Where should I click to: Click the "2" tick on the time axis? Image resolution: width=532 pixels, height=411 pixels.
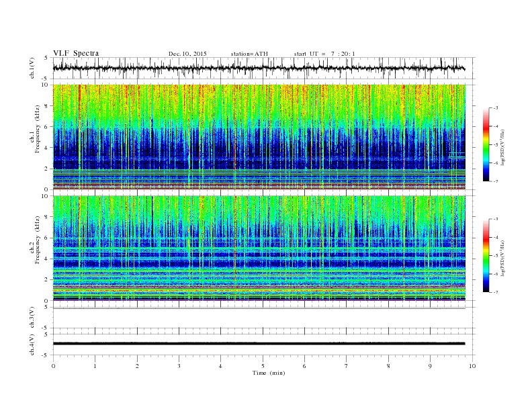[x=137, y=366]
